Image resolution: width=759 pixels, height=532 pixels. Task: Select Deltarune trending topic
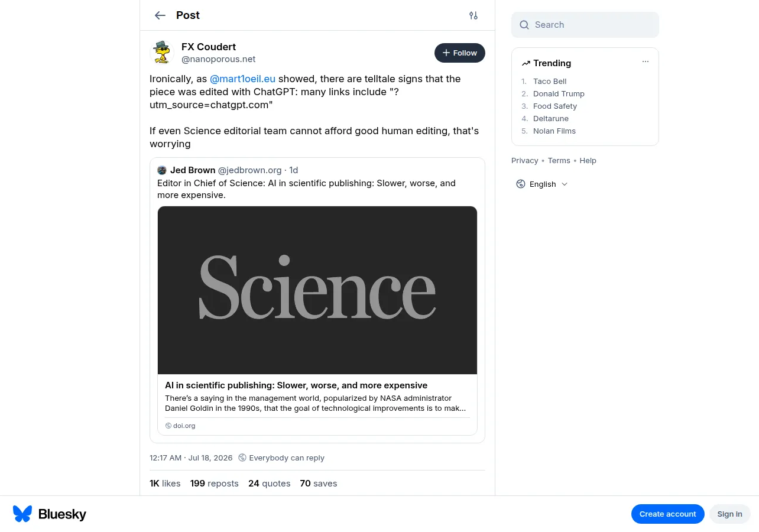(x=551, y=118)
